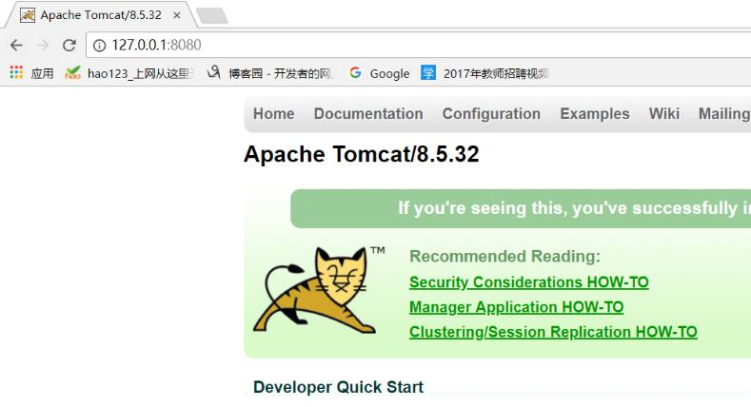Open the Home navigation item
This screenshot has width=751, height=407.
point(274,114)
